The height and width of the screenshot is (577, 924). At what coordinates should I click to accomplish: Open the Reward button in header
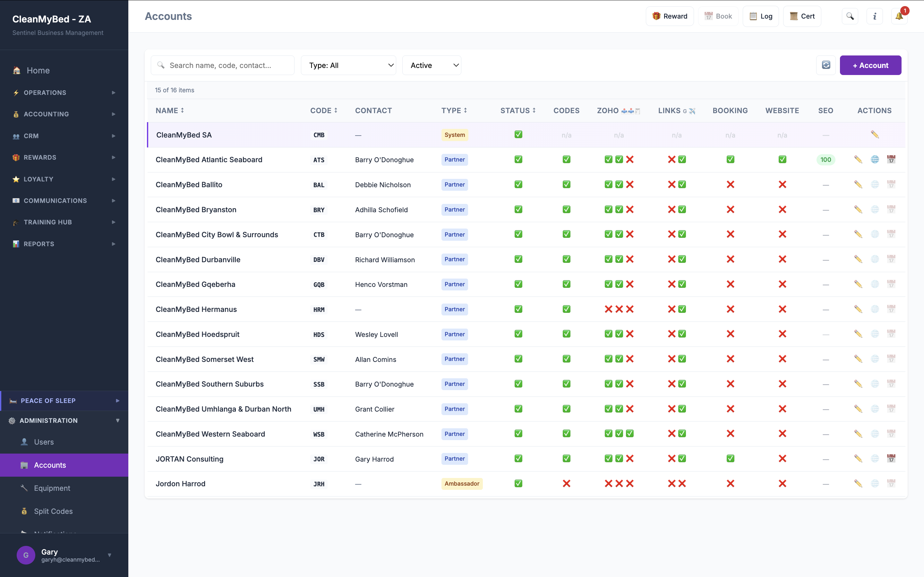click(669, 16)
